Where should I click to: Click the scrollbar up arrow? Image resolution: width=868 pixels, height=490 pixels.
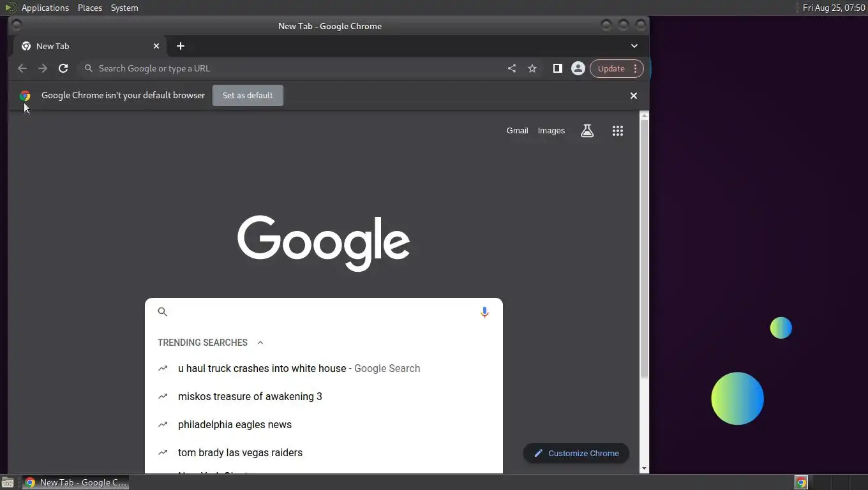tap(644, 115)
